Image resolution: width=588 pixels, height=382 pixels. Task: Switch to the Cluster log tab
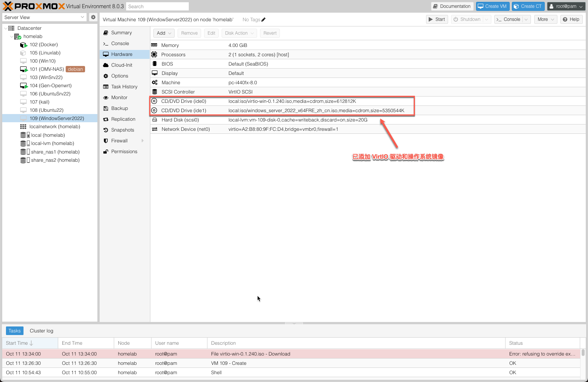(x=41, y=331)
